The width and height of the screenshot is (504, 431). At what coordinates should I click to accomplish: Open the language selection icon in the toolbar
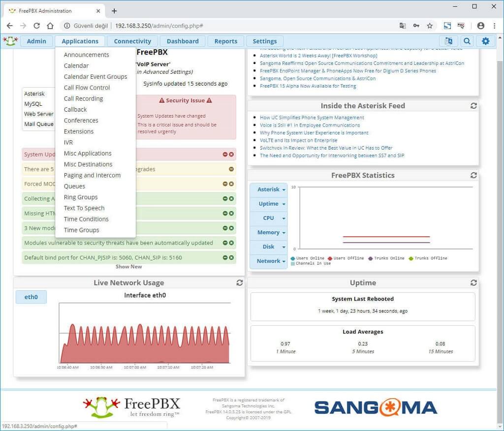pyautogui.click(x=448, y=41)
